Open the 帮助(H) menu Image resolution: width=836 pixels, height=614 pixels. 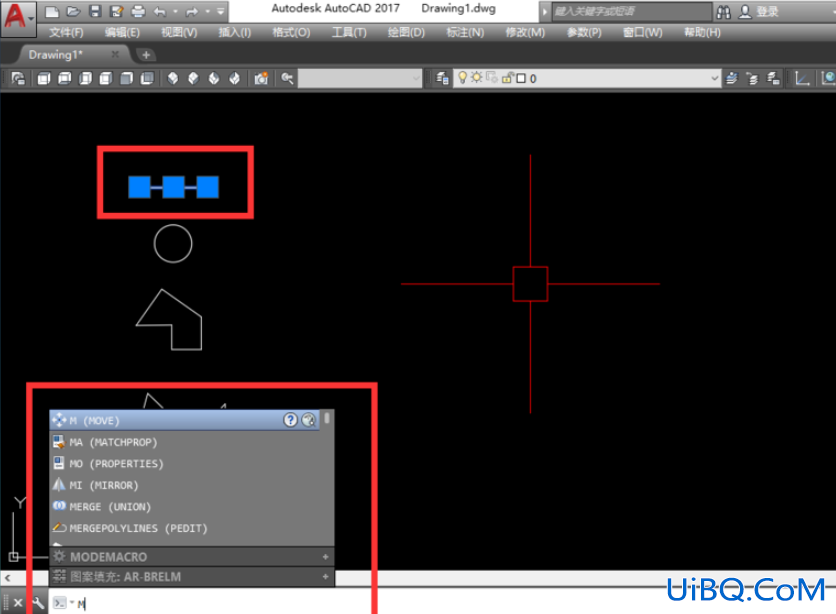tap(702, 33)
